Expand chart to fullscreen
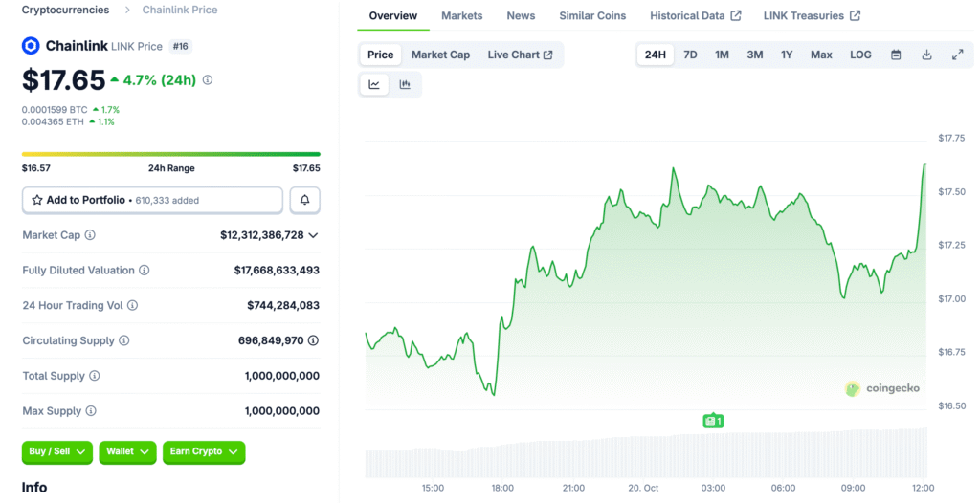The image size is (980, 503). coord(957,55)
